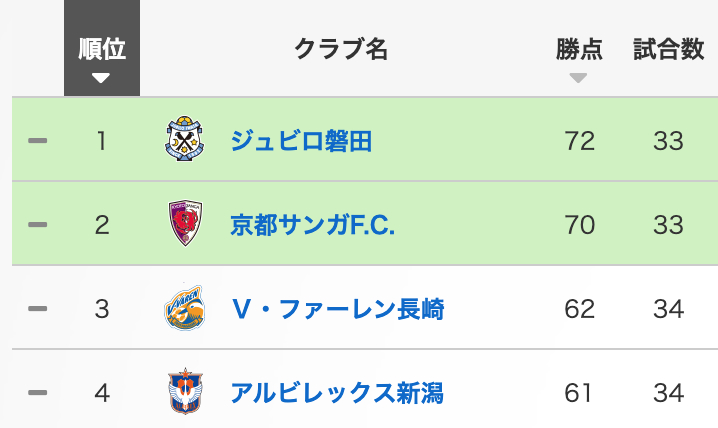Open the アルビレックス新潟 club link

(337, 393)
